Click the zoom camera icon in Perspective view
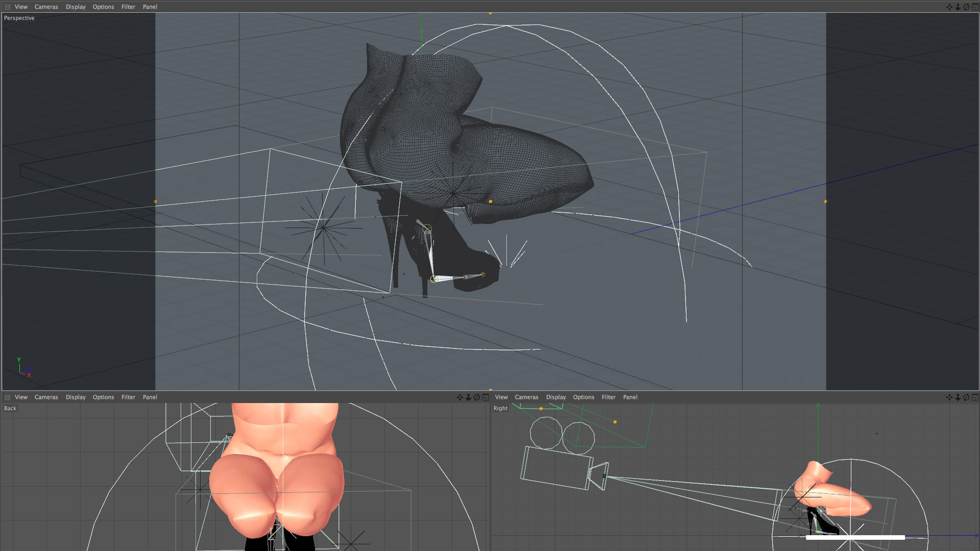The image size is (980, 551). click(958, 7)
